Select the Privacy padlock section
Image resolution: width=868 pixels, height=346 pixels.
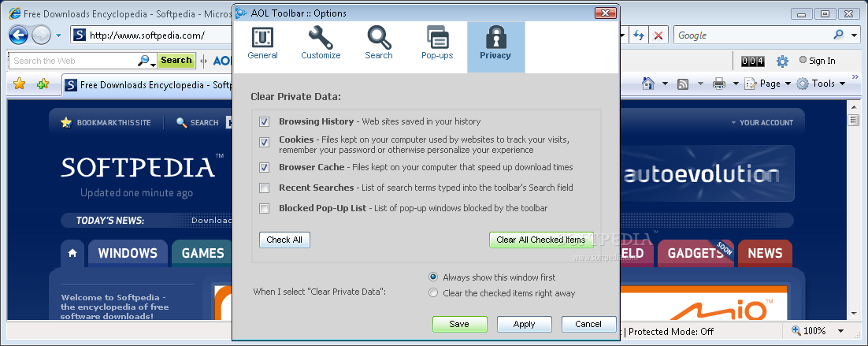(496, 47)
